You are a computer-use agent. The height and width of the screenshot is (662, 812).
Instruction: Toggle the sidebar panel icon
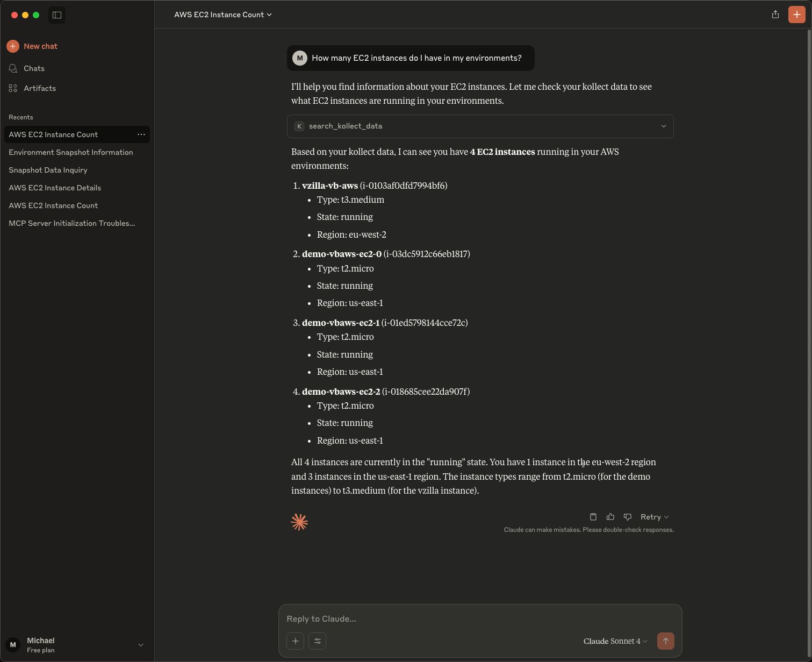(57, 15)
